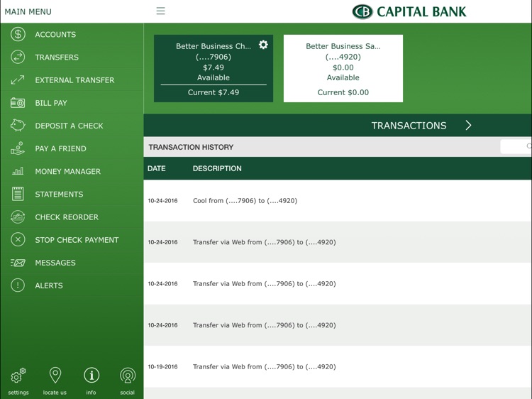This screenshot has height=399, width=532.
Task: Click the Transfers arrows icon
Action: [x=18, y=57]
